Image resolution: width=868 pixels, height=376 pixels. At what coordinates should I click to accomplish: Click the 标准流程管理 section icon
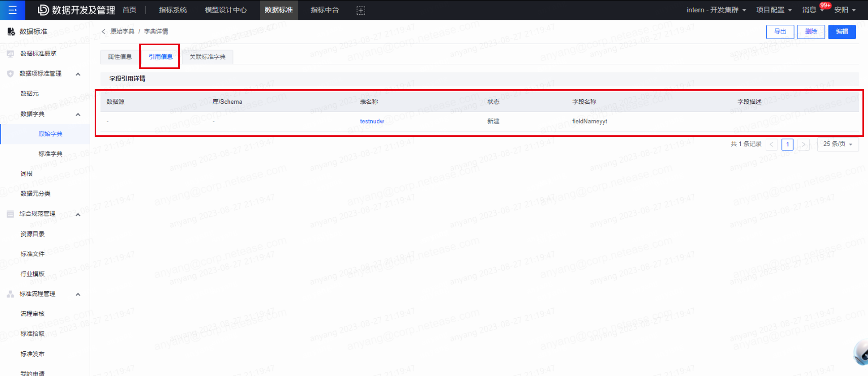(10, 294)
